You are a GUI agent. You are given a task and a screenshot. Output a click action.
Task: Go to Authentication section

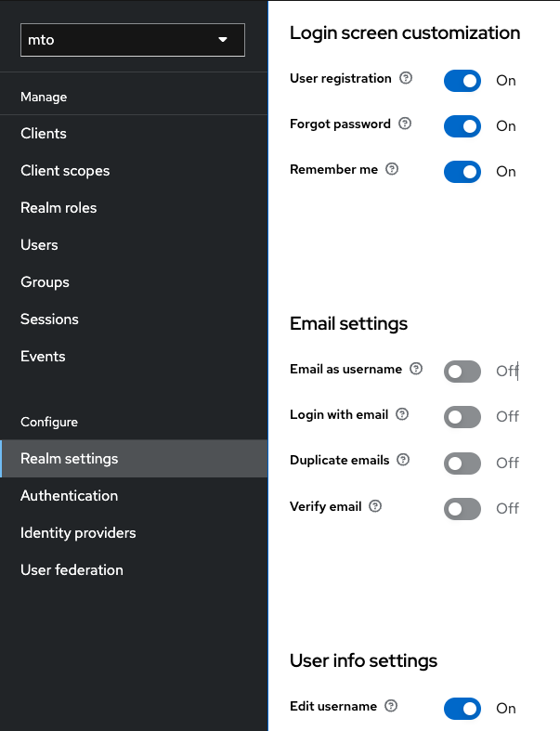click(x=70, y=496)
